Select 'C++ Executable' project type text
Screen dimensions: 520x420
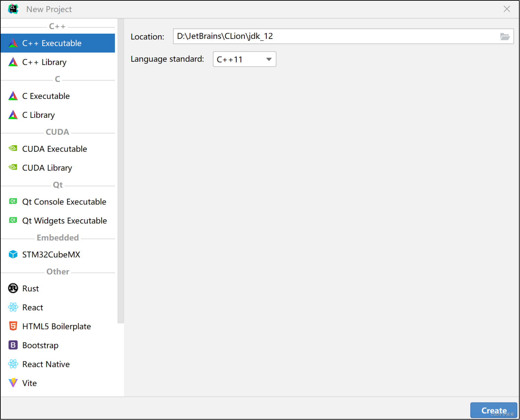(x=52, y=43)
